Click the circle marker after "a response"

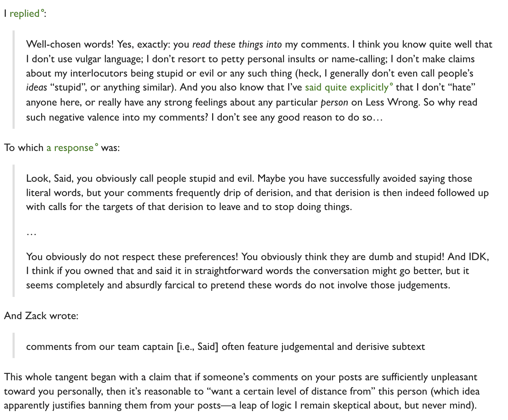(96, 145)
